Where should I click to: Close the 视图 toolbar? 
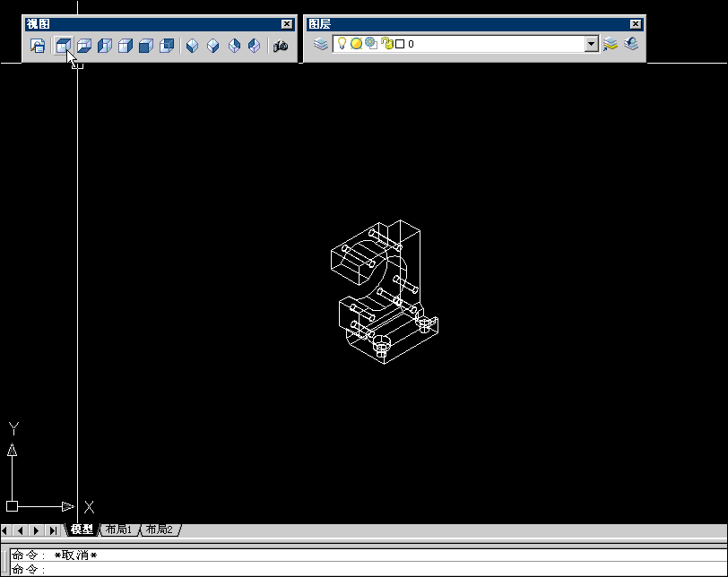click(x=287, y=24)
